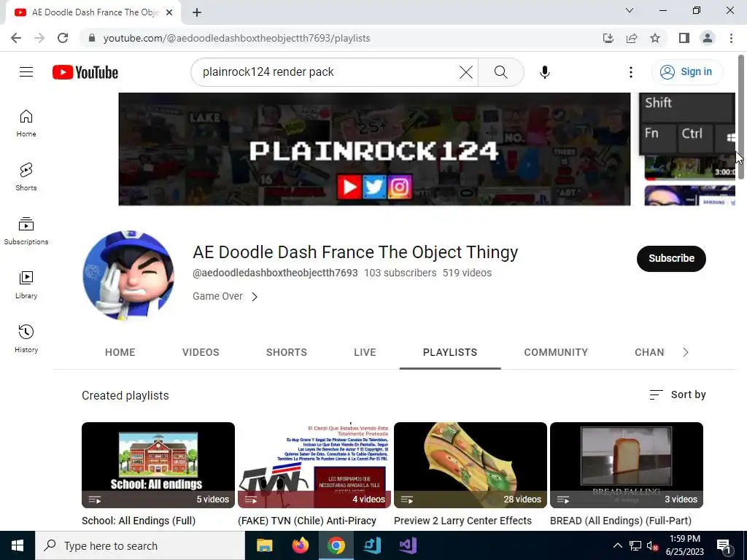Click the "519 videos" text
747x560 pixels.
coord(467,273)
